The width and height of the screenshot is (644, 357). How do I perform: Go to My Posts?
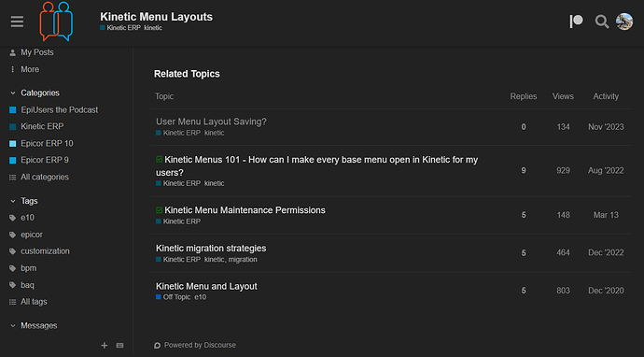coord(37,52)
